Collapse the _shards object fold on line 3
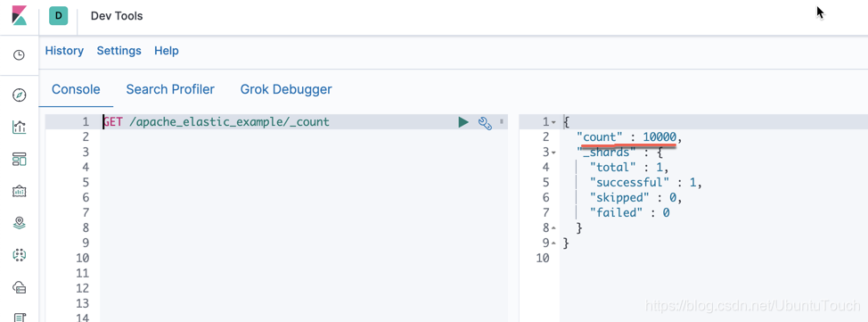Image resolution: width=868 pixels, height=322 pixels. (x=553, y=152)
